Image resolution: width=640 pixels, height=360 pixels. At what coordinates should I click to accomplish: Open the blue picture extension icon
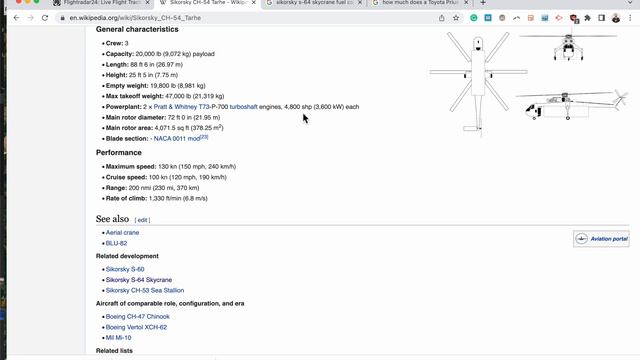545,18
